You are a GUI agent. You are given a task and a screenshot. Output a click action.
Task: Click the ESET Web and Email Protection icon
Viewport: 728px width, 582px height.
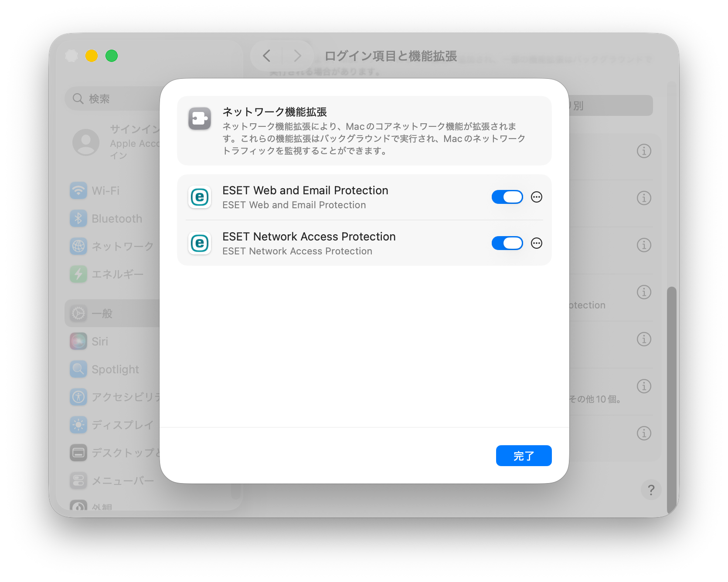[x=200, y=197]
